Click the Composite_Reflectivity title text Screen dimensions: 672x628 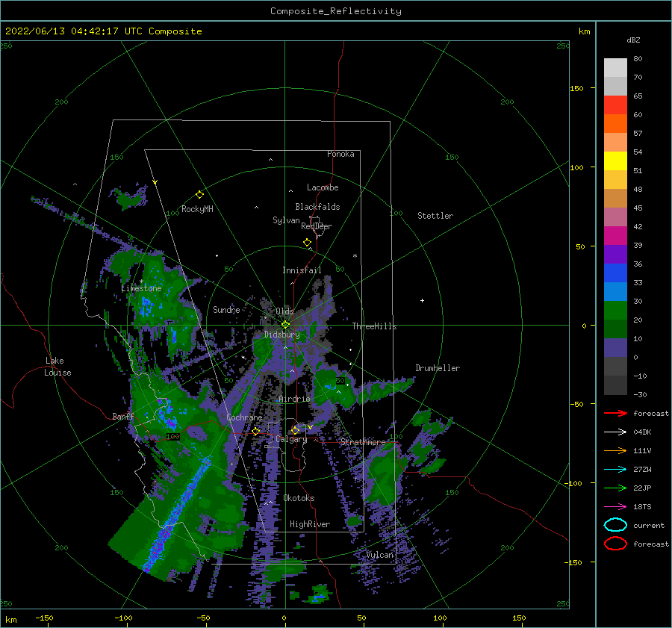click(x=335, y=11)
